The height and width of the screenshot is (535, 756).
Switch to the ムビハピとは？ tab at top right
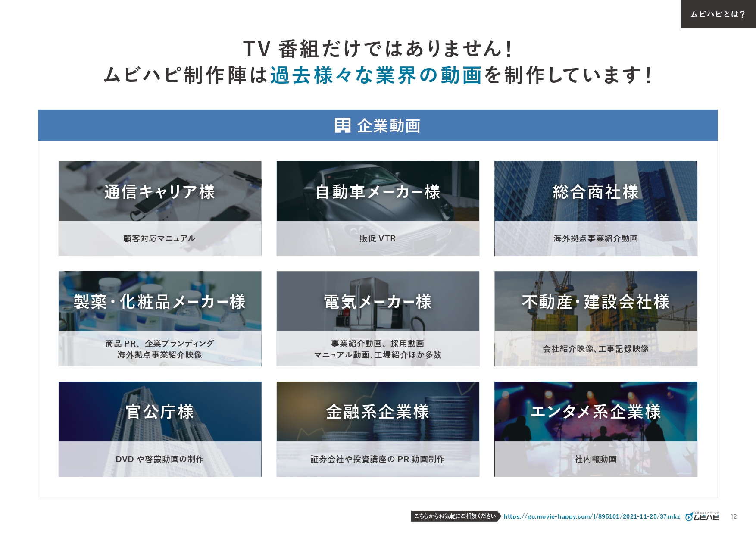point(717,14)
